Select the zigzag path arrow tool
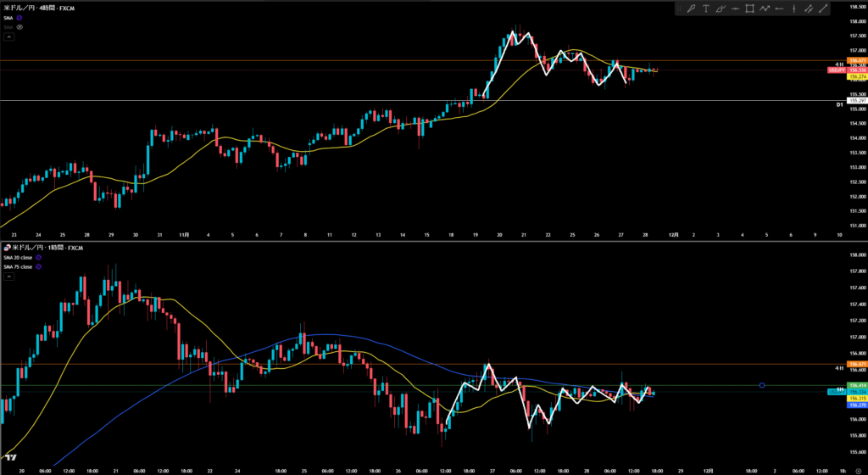 click(x=765, y=8)
